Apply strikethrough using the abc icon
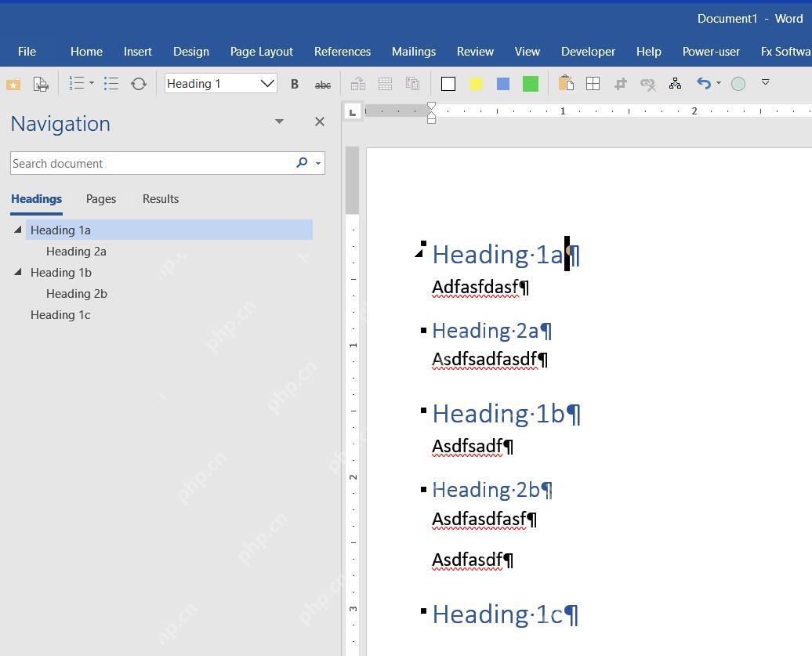812x656 pixels. (323, 85)
